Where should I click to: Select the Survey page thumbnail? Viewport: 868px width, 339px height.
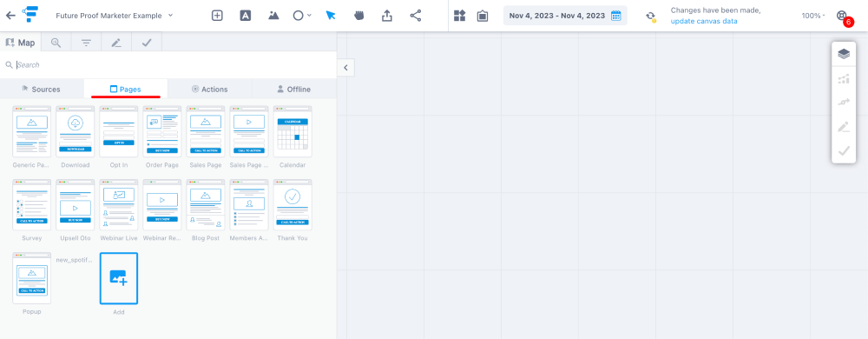point(31,205)
